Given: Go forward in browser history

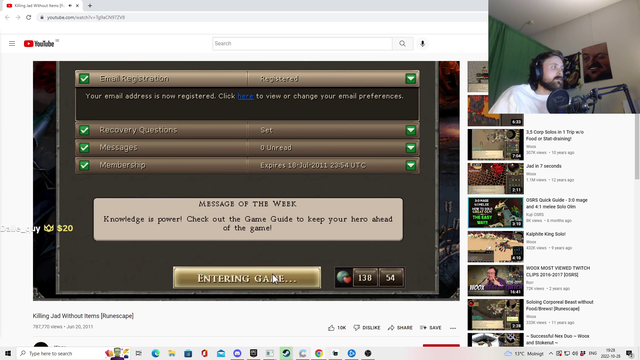Looking at the screenshot, I should pyautogui.click(x=18, y=17).
